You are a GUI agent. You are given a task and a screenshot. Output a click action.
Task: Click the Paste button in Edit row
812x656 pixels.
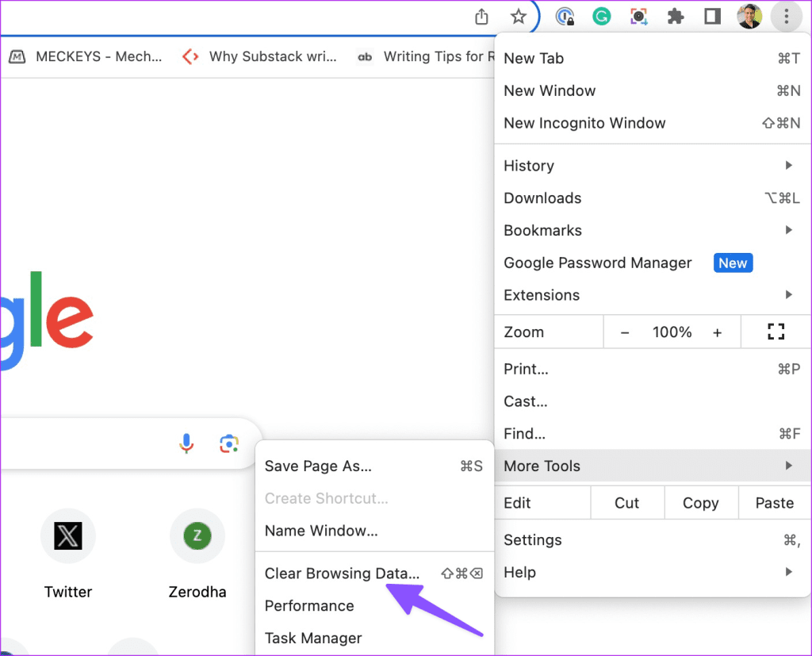[775, 503]
